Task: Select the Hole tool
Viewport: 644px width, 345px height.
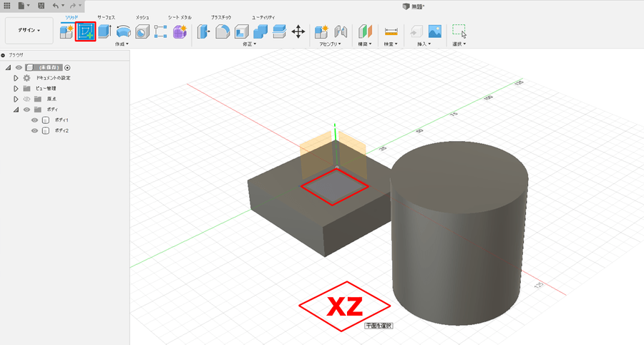Action: 142,31
